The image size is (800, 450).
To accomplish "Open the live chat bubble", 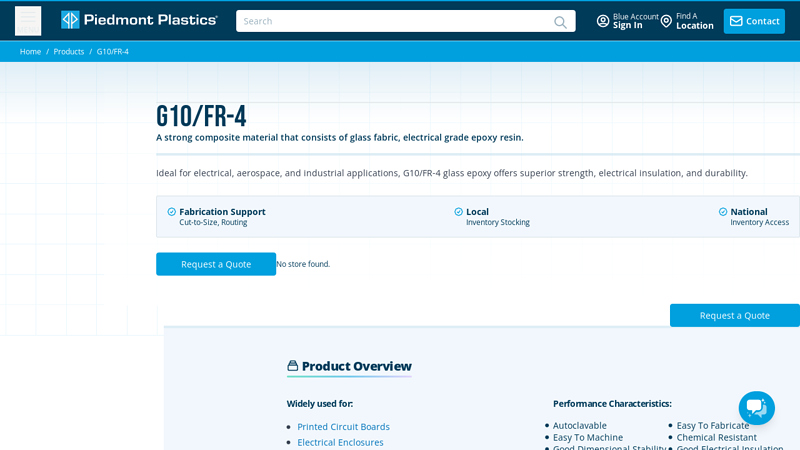I will [x=756, y=408].
